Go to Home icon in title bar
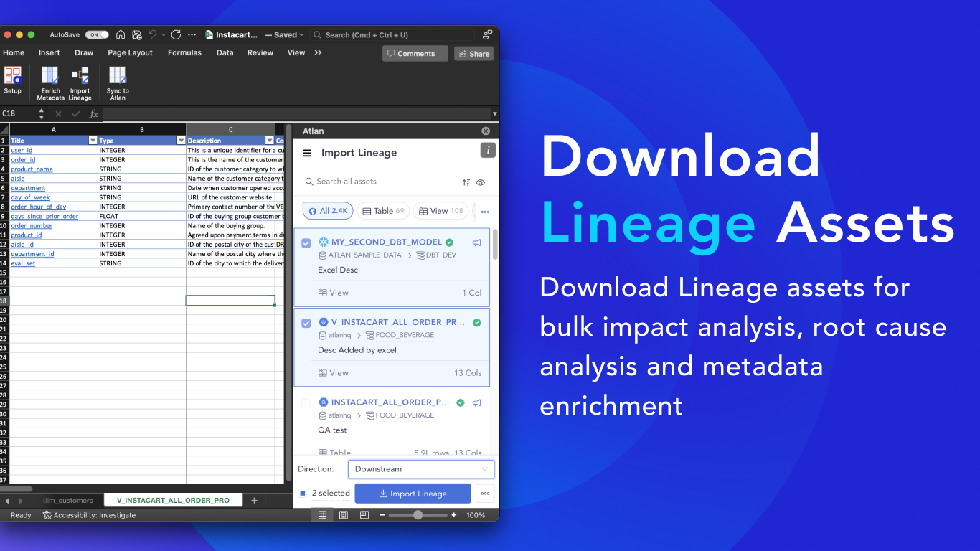The height and width of the screenshot is (551, 980). tap(121, 34)
